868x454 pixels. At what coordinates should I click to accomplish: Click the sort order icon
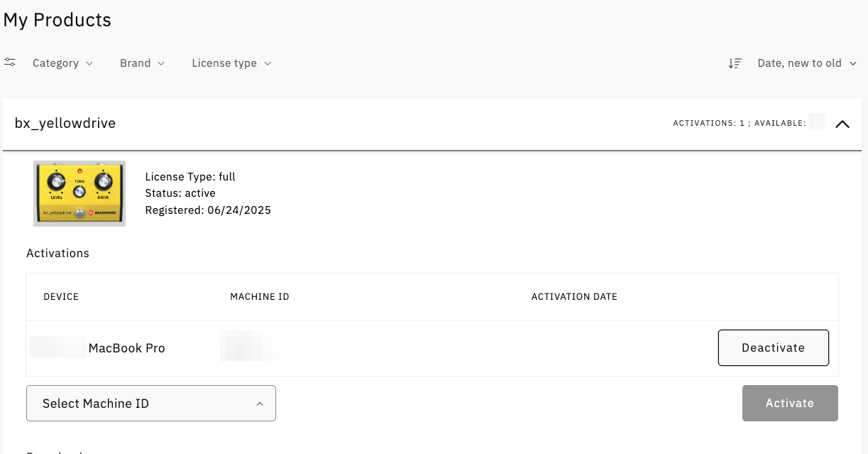point(735,63)
